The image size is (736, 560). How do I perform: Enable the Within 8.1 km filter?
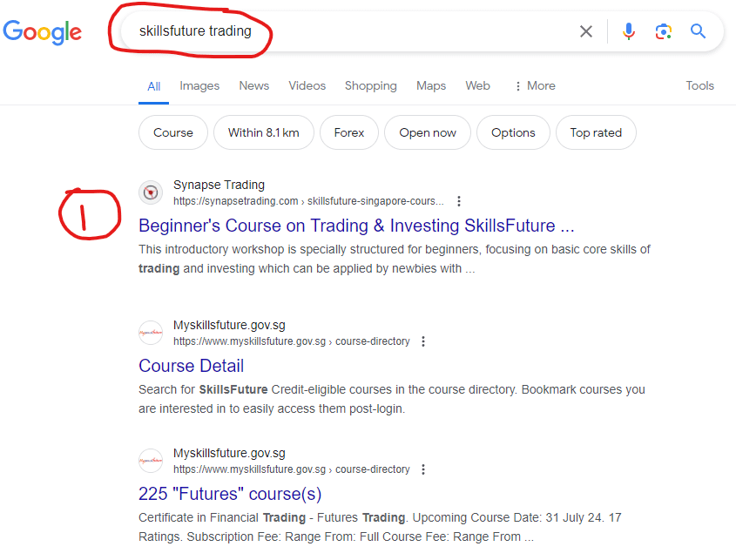(263, 132)
